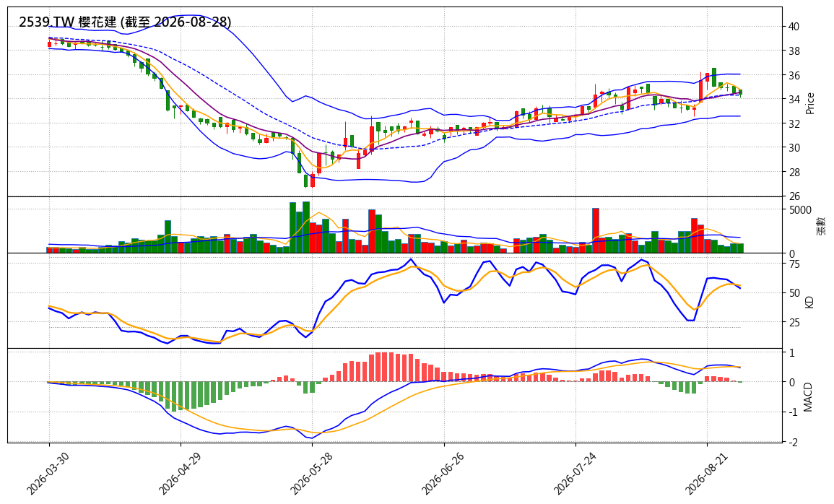Click the 0 tick on MACD axis

pyautogui.click(x=792, y=382)
